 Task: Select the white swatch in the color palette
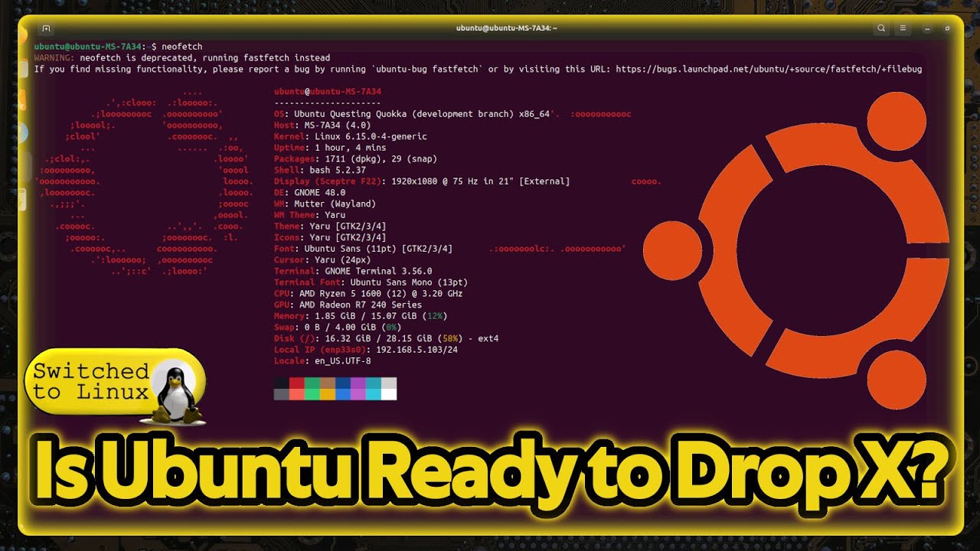tap(389, 394)
